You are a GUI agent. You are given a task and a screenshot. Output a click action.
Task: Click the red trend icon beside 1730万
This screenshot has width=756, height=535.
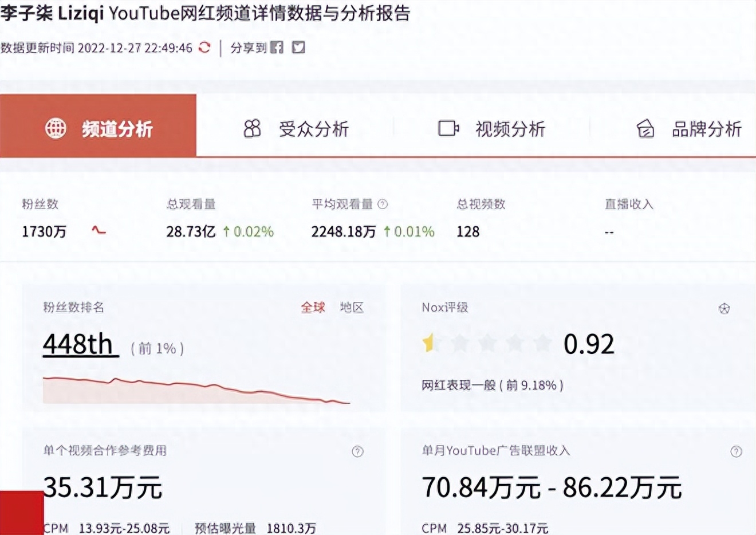click(x=99, y=231)
